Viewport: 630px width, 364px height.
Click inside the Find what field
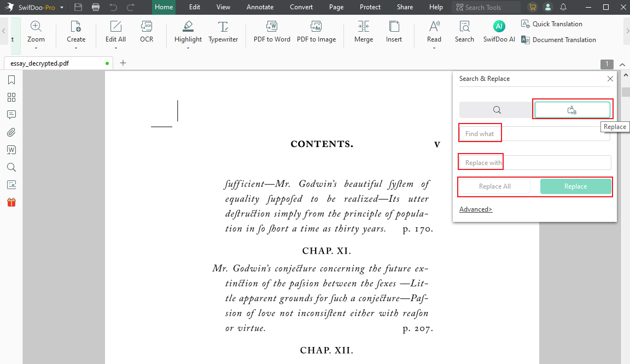coord(533,133)
